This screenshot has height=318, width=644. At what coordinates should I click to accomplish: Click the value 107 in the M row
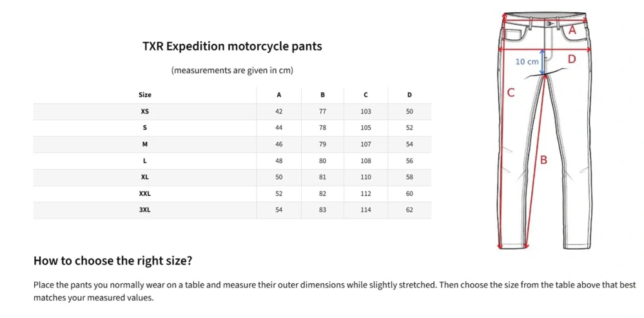tap(366, 144)
